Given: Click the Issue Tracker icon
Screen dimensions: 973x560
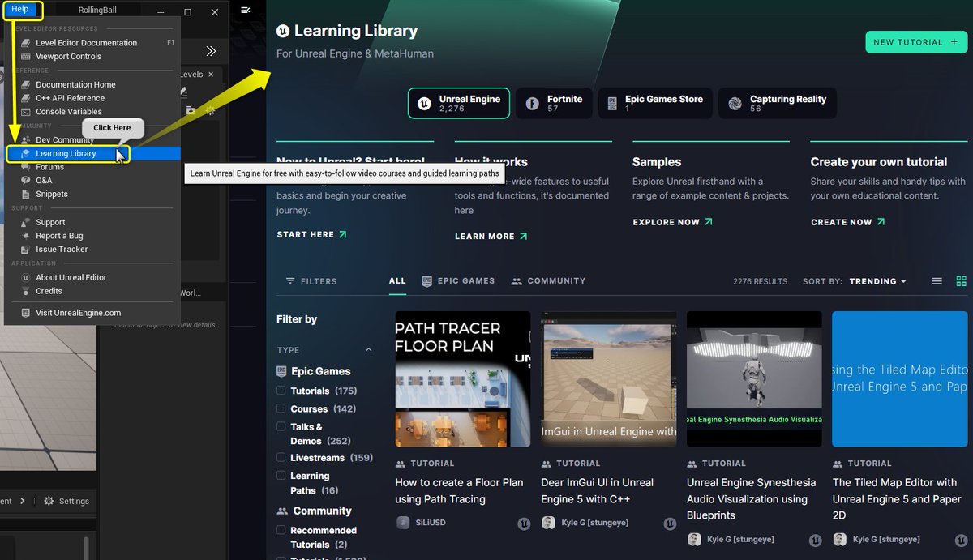Looking at the screenshot, I should point(26,250).
